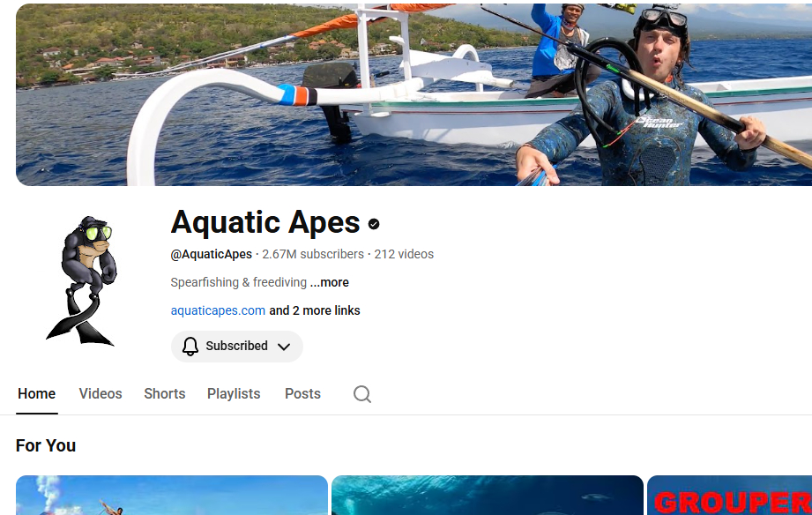Click the Subscribed button
Viewport: 812px width, 515px height.
pyautogui.click(x=236, y=347)
